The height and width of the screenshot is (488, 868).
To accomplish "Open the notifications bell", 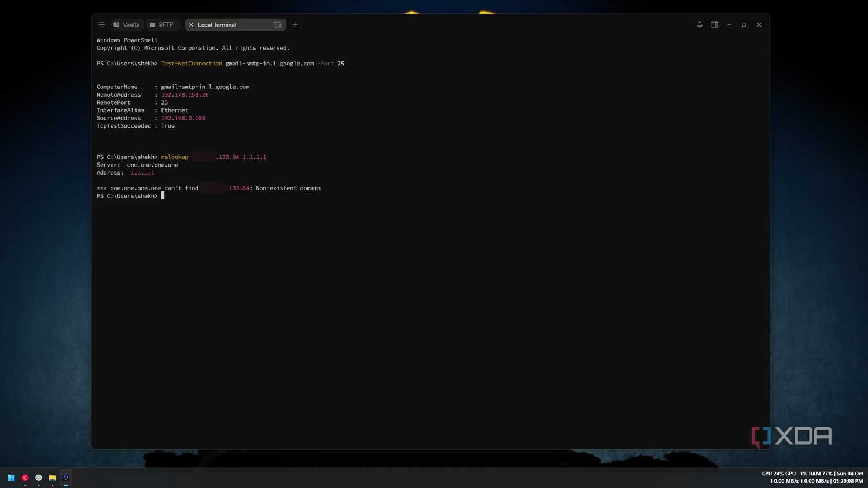I will tap(700, 25).
